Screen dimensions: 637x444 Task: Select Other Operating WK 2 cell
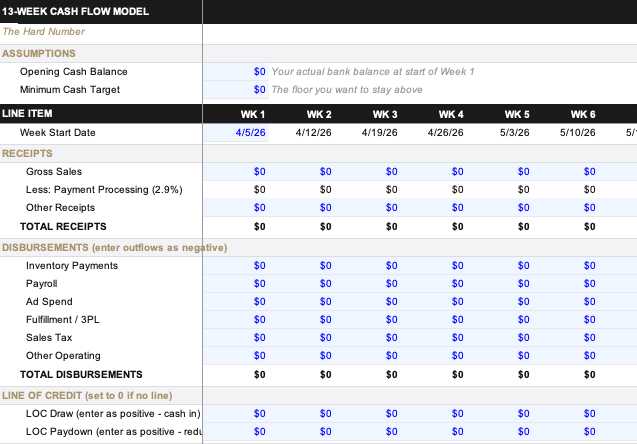click(x=302, y=355)
